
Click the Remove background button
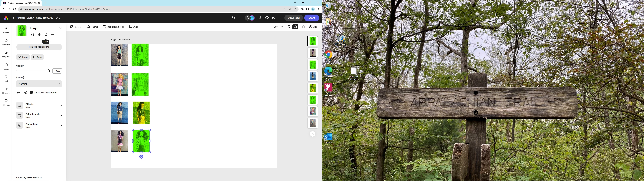39,47
